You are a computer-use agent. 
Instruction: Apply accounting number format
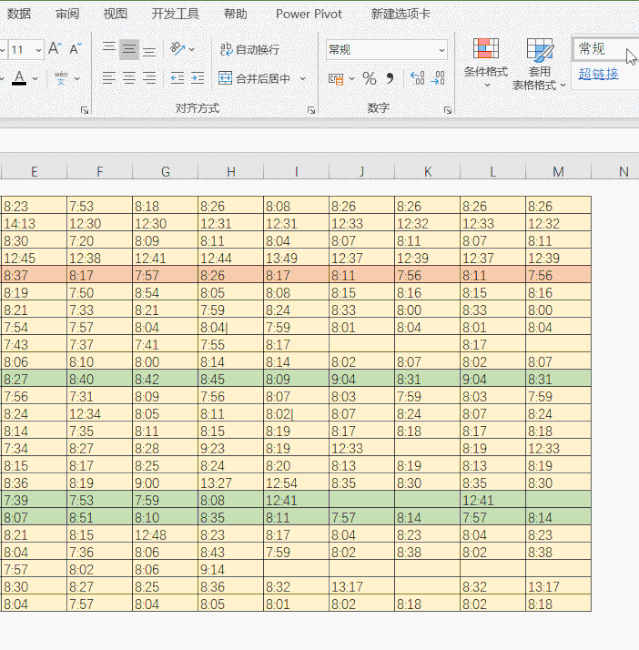336,78
